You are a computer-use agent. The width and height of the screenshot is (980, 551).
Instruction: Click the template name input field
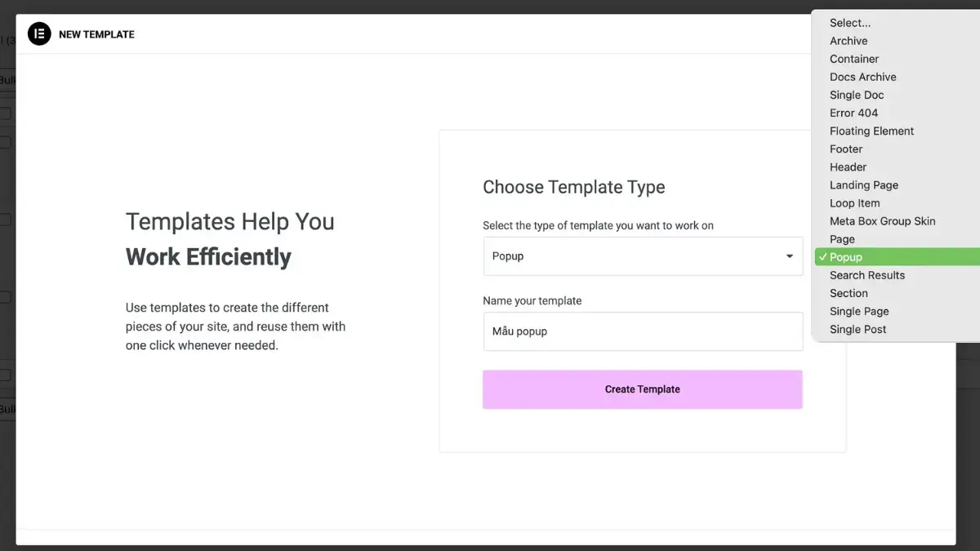click(x=643, y=331)
